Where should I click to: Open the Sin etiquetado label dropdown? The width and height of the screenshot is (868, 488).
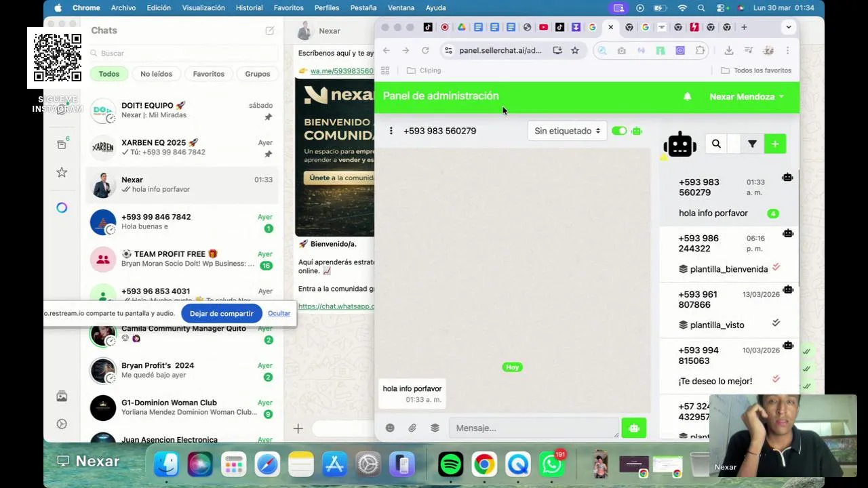point(567,131)
